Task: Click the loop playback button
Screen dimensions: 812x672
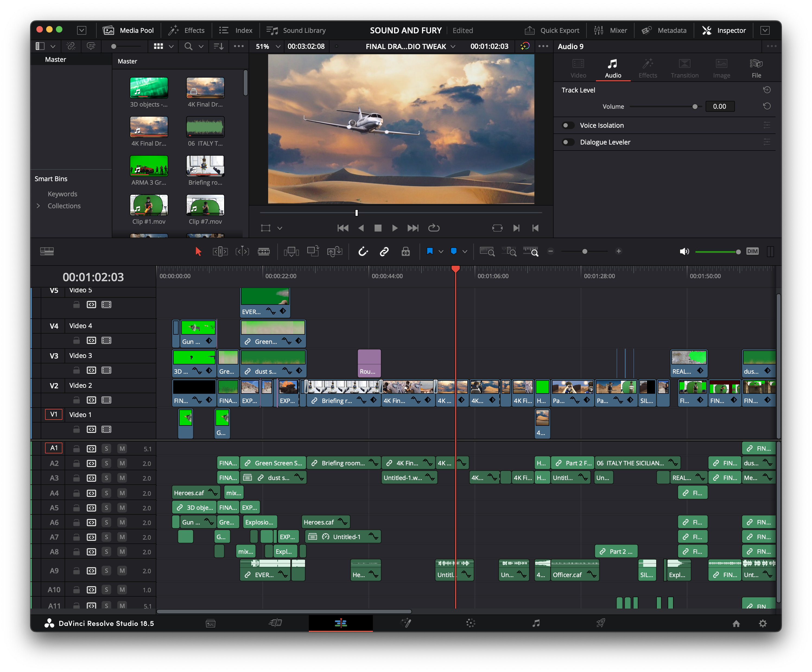Action: (433, 228)
